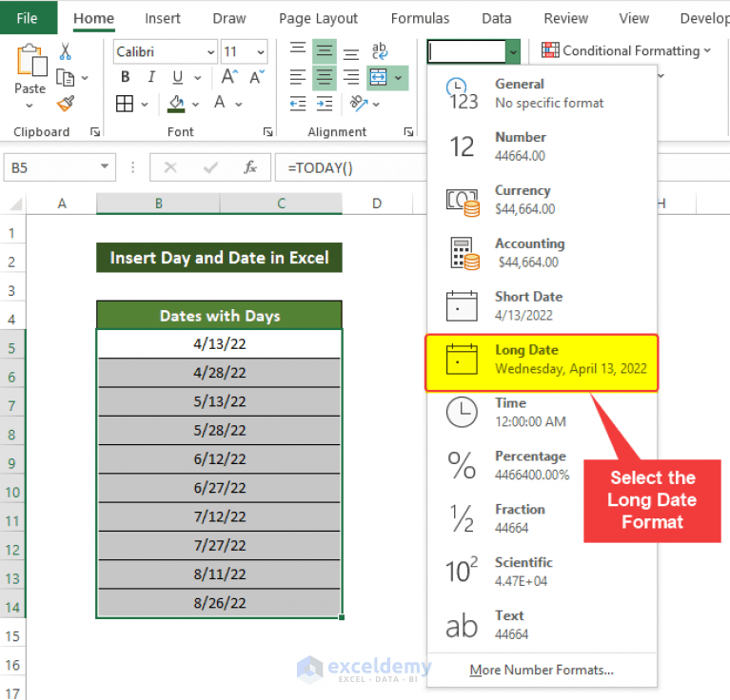This screenshot has height=700, width=730.
Task: Open the File tab
Action: (x=27, y=18)
